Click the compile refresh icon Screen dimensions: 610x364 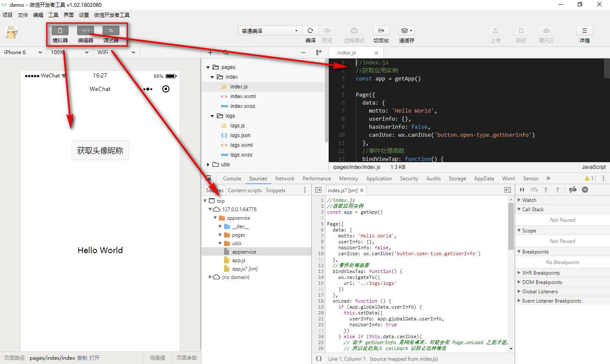(x=311, y=30)
